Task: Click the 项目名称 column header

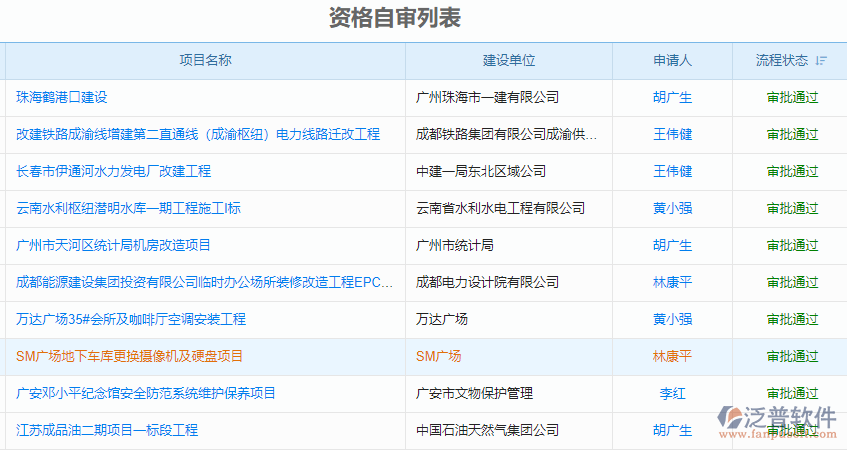Action: point(205,61)
